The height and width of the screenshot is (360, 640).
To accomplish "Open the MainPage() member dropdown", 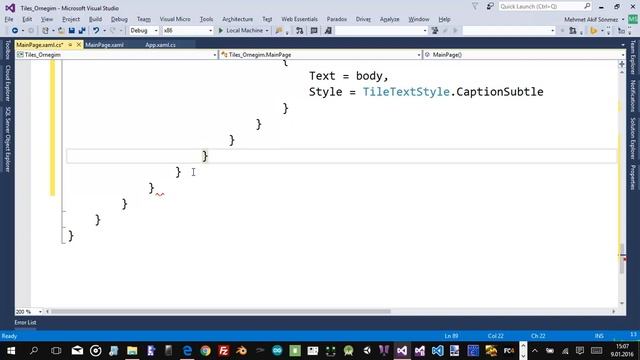I will pos(524,55).
